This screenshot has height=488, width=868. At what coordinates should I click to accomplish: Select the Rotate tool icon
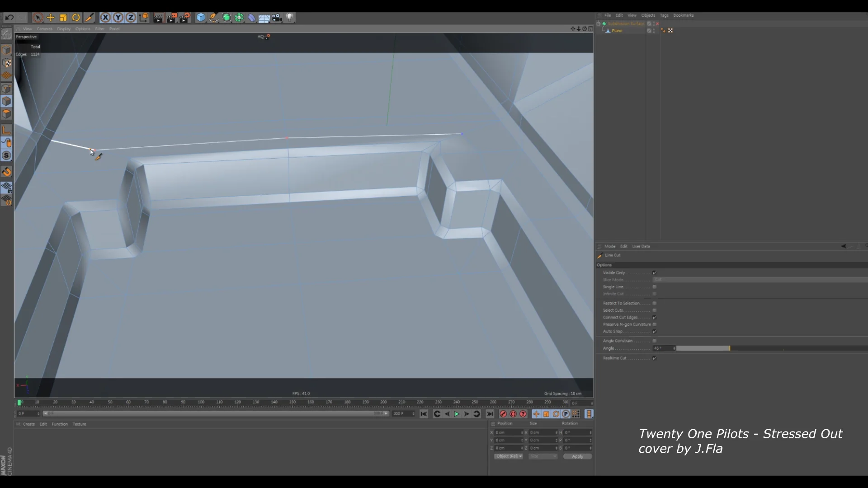click(75, 17)
